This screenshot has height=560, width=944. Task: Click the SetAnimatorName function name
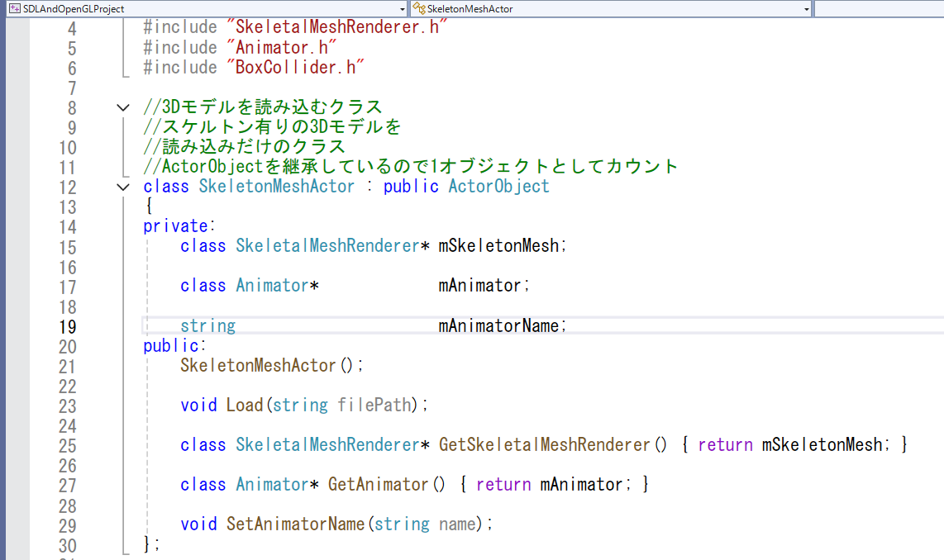295,524
